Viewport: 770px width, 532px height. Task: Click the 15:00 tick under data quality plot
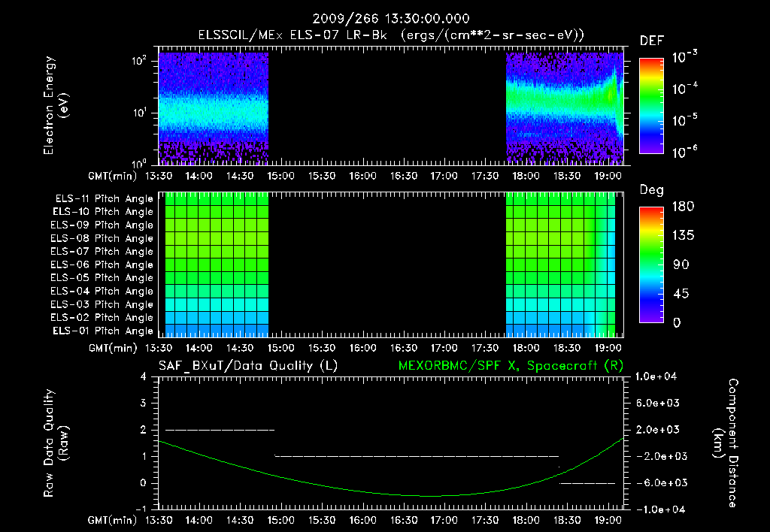pyautogui.click(x=281, y=520)
